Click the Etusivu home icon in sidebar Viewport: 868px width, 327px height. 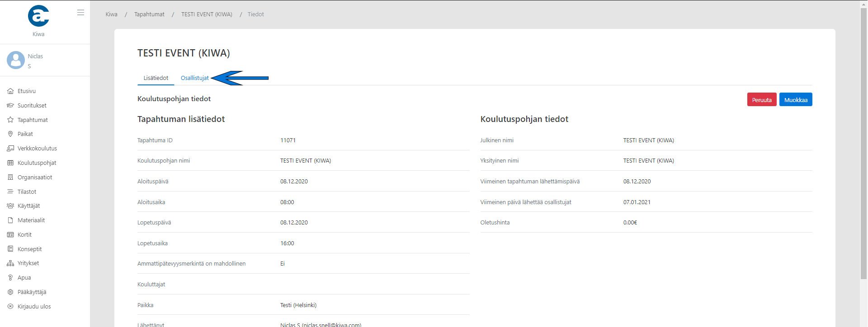click(x=10, y=91)
